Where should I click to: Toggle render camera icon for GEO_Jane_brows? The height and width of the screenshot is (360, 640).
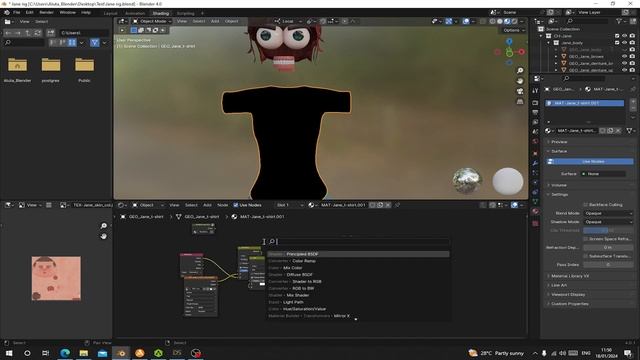632,56
